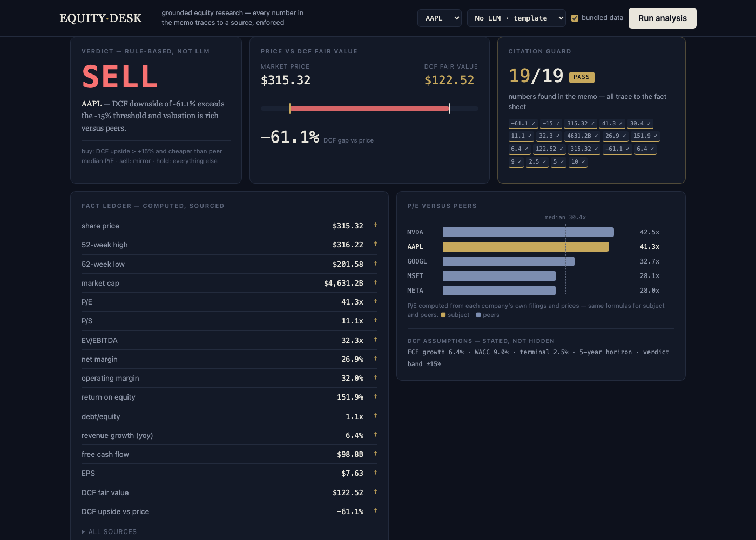Viewport: 756px width, 540px height.
Task: Click the $201.58 52-week low value
Action: pos(348,264)
